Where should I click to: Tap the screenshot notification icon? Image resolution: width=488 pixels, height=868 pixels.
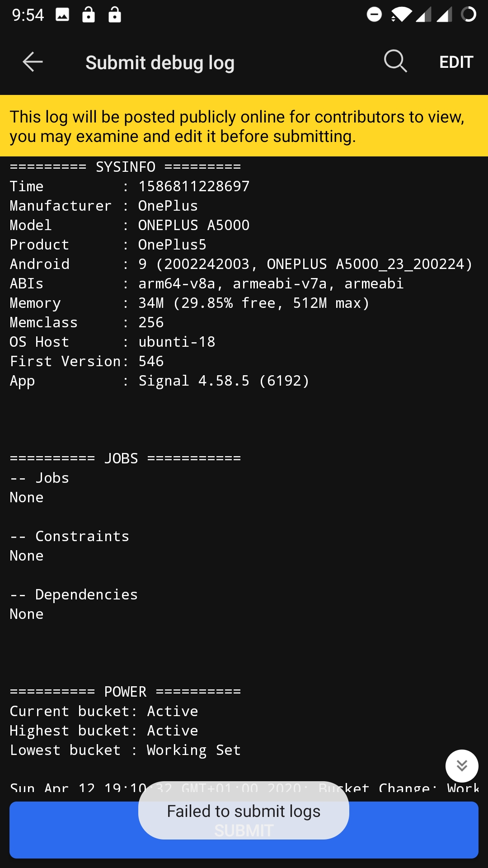point(62,15)
